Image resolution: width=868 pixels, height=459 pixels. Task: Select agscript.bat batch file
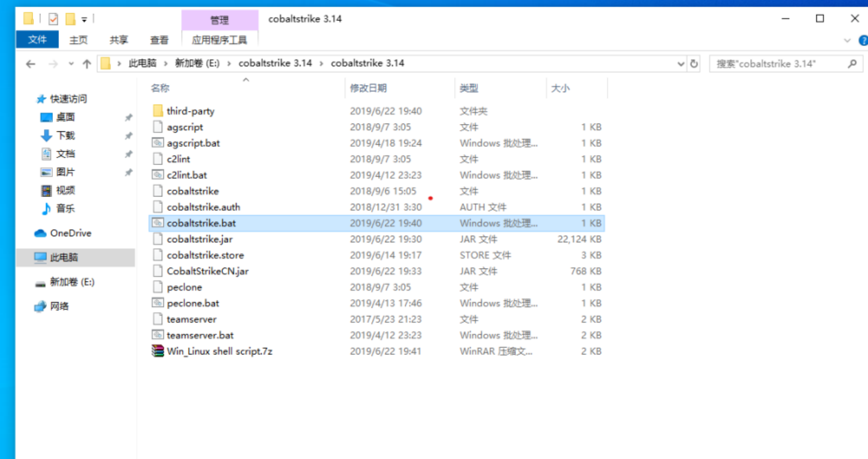(194, 143)
